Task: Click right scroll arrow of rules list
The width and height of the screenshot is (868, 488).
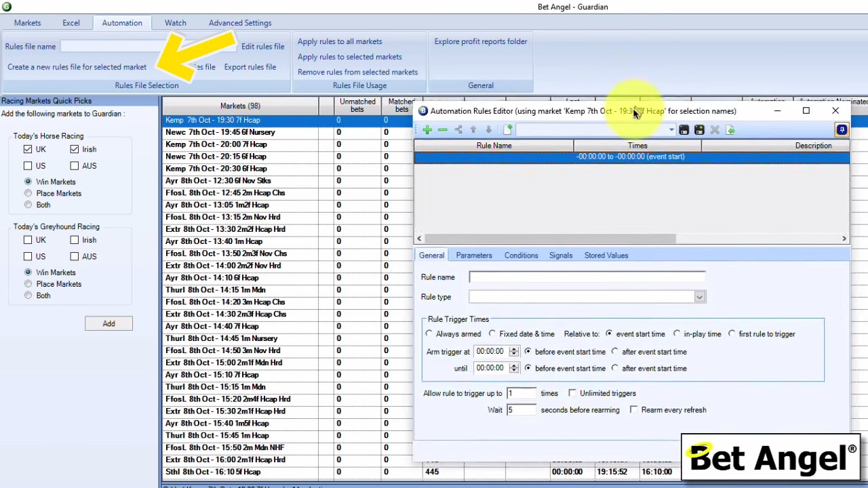Action: [x=844, y=239]
